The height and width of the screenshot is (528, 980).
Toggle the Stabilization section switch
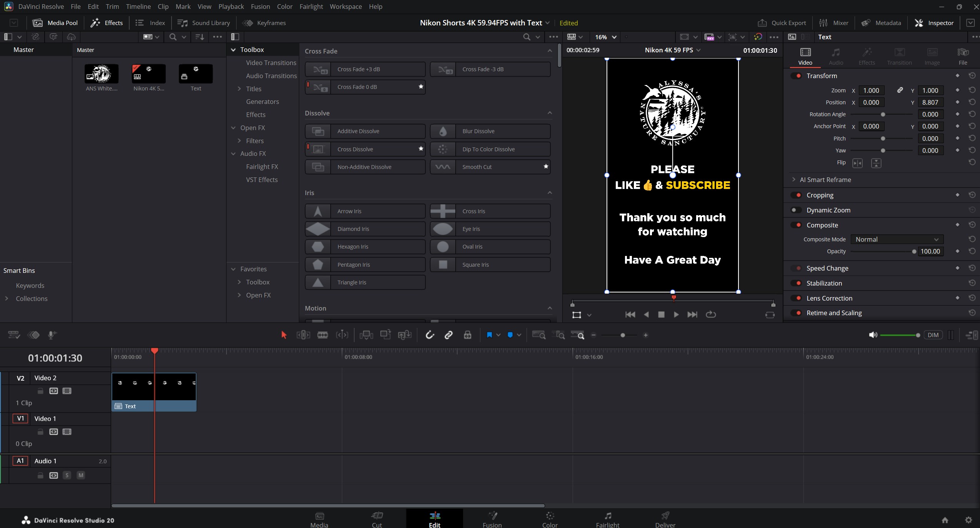tap(796, 283)
